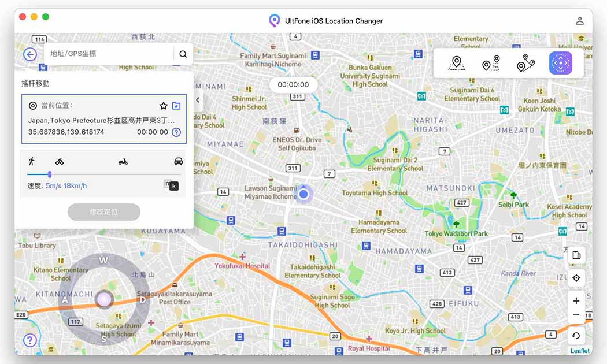The height and width of the screenshot is (364, 607).
Task: Select the multi-spot route mode icon
Action: tap(525, 64)
